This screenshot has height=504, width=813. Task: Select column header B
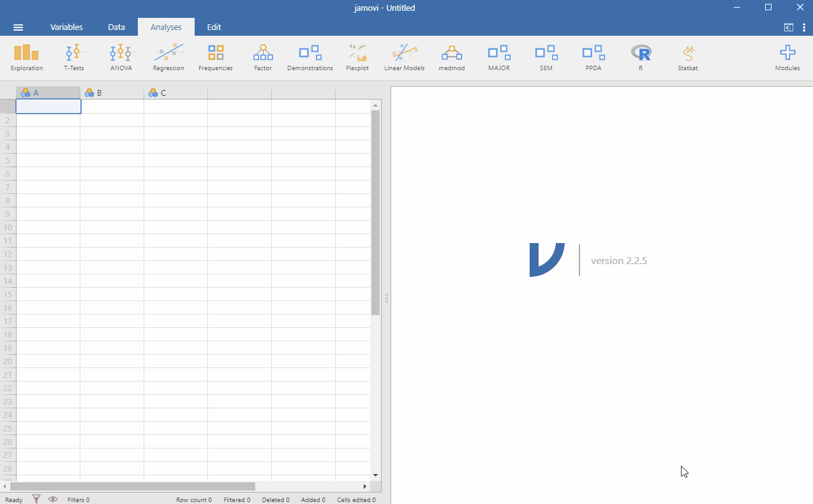(x=112, y=93)
